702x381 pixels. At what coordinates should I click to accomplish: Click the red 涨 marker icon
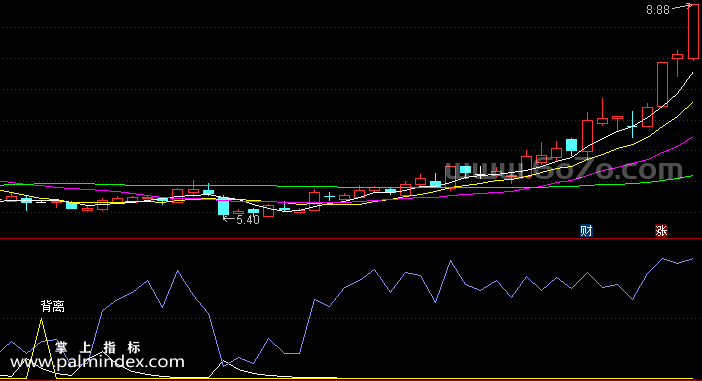coord(661,231)
